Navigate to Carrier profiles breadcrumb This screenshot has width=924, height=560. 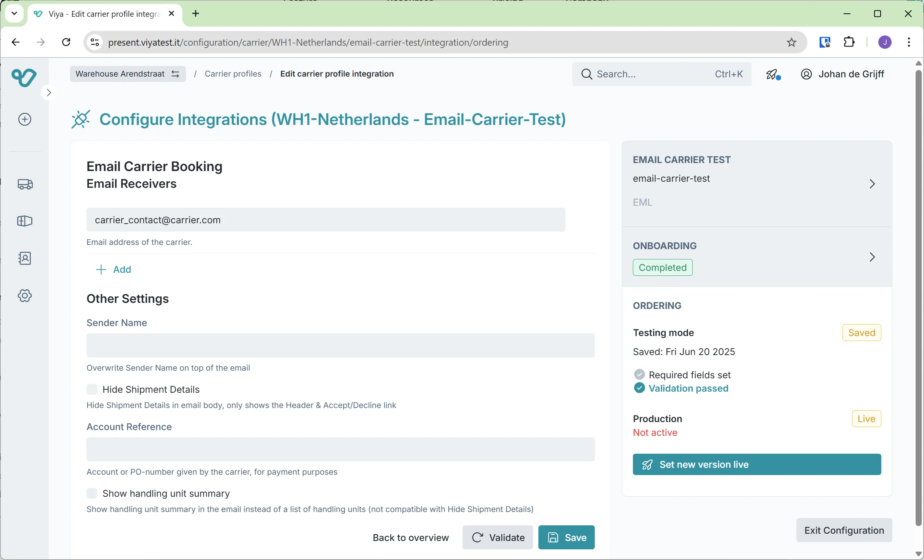coord(233,74)
